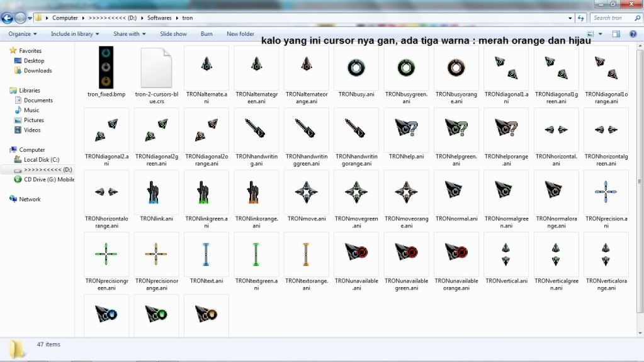Viewport: 644px width, 362px height.
Task: Select TRONlinkorange.ani hand cursor
Action: coord(256,192)
